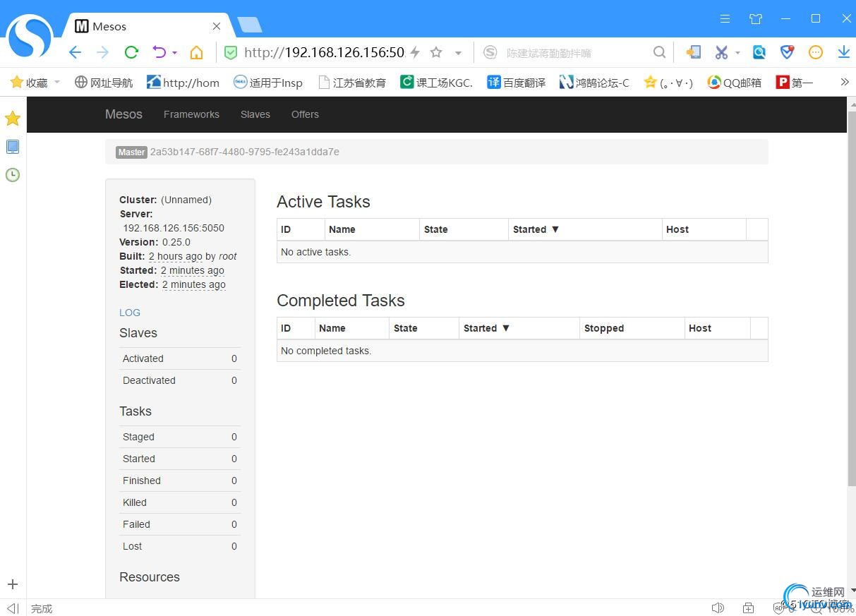This screenshot has width=856, height=616.
Task: Click the sidebar plus add icon
Action: 13,584
